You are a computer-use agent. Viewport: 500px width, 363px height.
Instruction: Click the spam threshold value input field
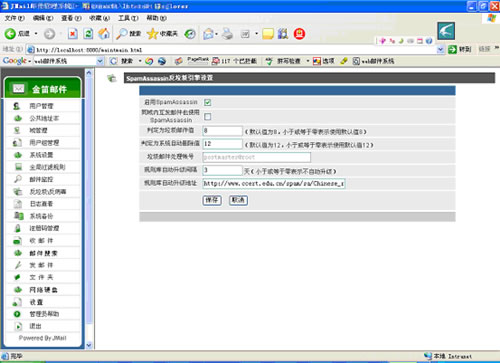[222, 130]
